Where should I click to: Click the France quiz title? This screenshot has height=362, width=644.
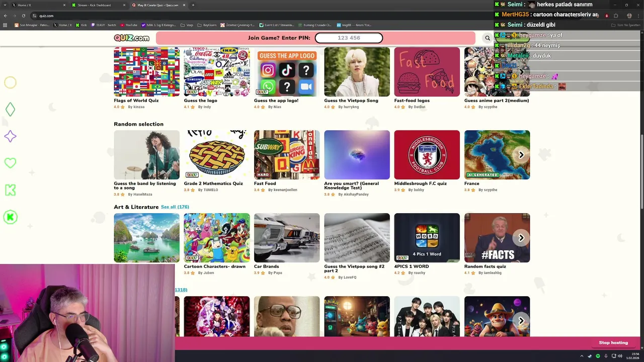472,184
